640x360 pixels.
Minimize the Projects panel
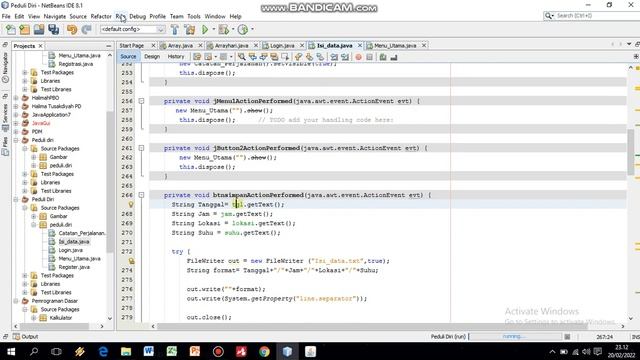pyautogui.click(x=109, y=46)
